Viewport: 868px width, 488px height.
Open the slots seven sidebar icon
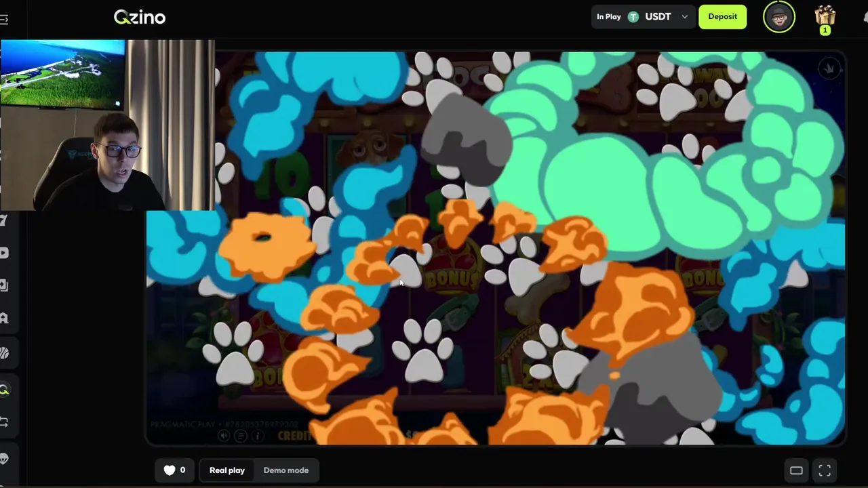(3, 220)
